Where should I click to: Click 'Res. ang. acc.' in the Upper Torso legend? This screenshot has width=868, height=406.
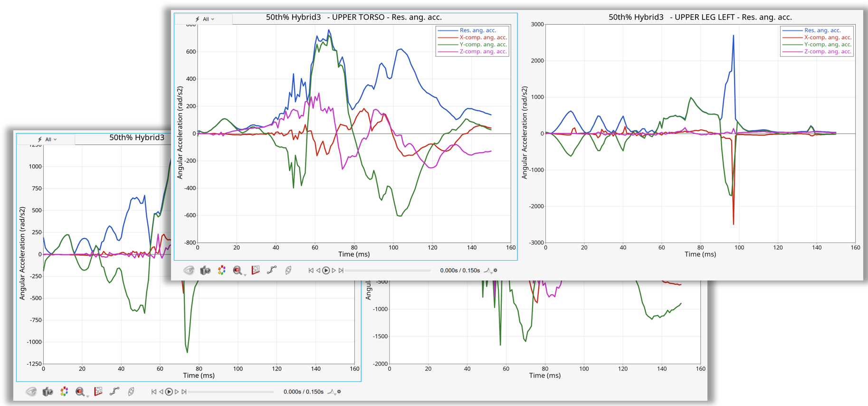(477, 30)
